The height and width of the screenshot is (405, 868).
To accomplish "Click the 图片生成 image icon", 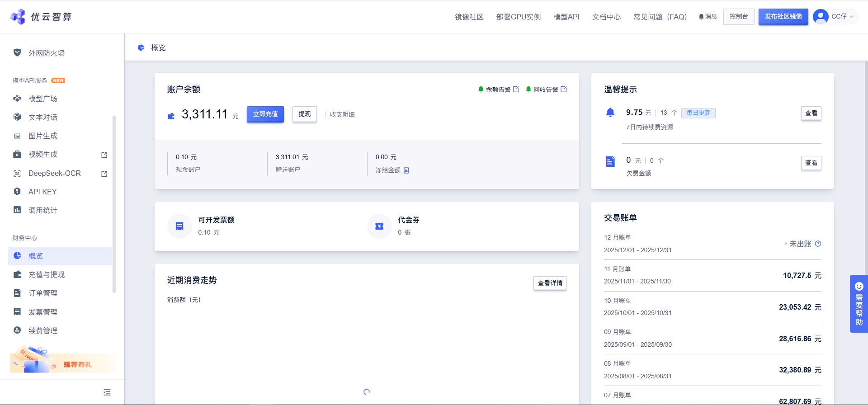I will pyautogui.click(x=17, y=136).
